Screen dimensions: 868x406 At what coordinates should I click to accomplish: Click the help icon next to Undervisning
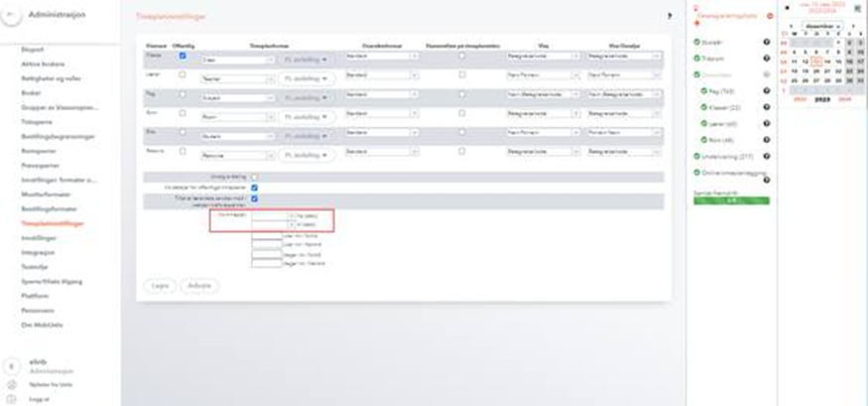click(767, 157)
